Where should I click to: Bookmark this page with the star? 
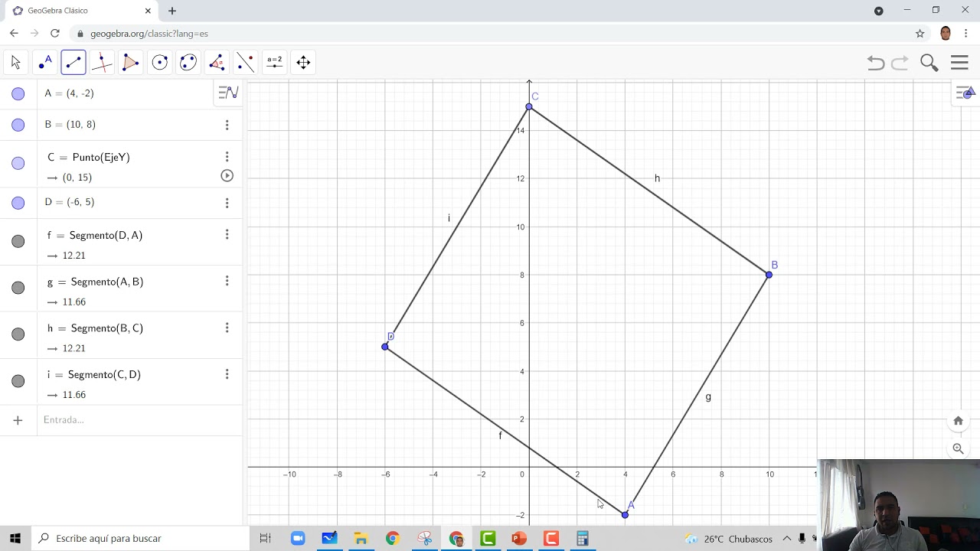pos(920,34)
